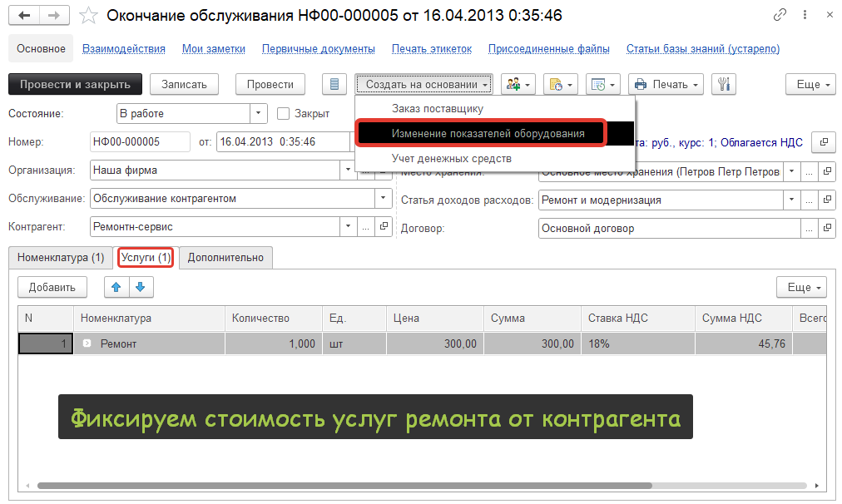This screenshot has height=504, width=842.
Task: Click the Номер input field
Action: point(140,142)
